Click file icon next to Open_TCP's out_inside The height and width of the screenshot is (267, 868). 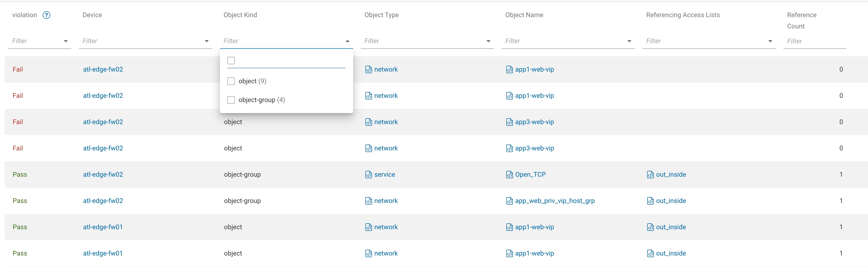point(650,174)
